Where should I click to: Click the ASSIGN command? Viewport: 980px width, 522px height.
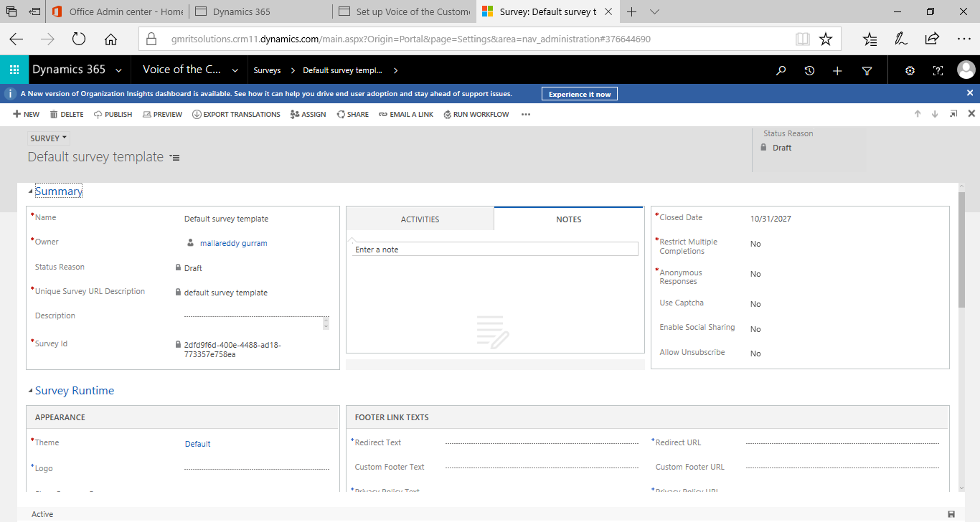point(308,114)
